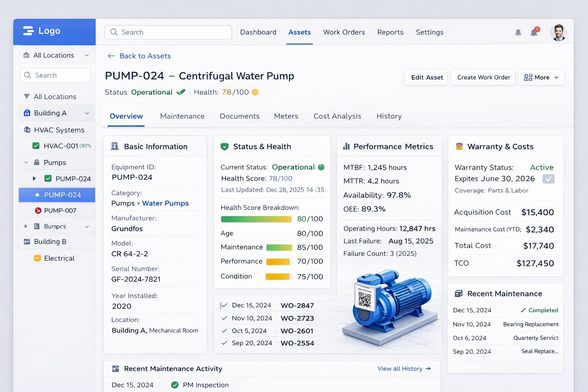
Task: Click inside the top search field
Action: pos(168,32)
